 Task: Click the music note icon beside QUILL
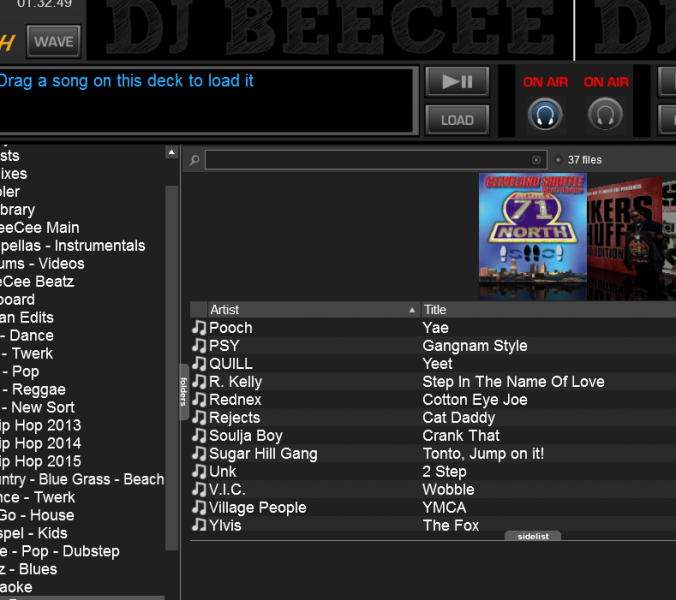[199, 363]
